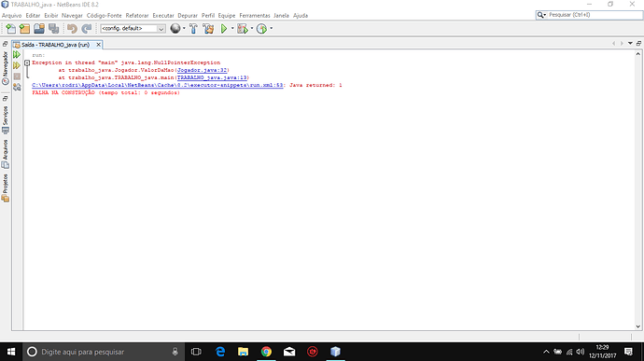Open the system tray clock

tap(603, 352)
